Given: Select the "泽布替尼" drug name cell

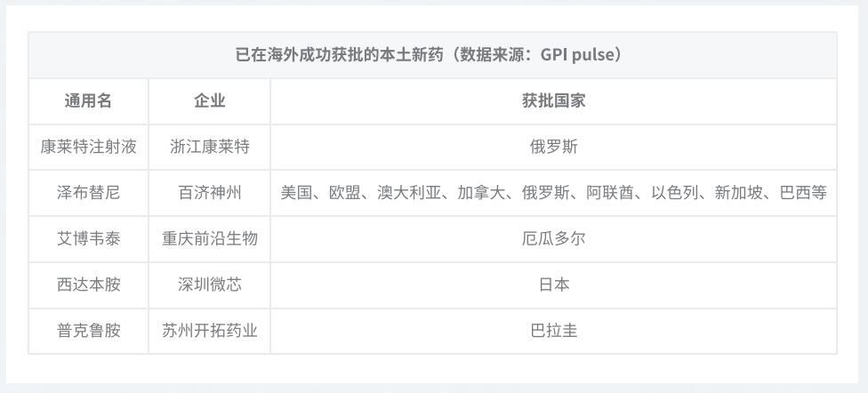Looking at the screenshot, I should pyautogui.click(x=88, y=193).
